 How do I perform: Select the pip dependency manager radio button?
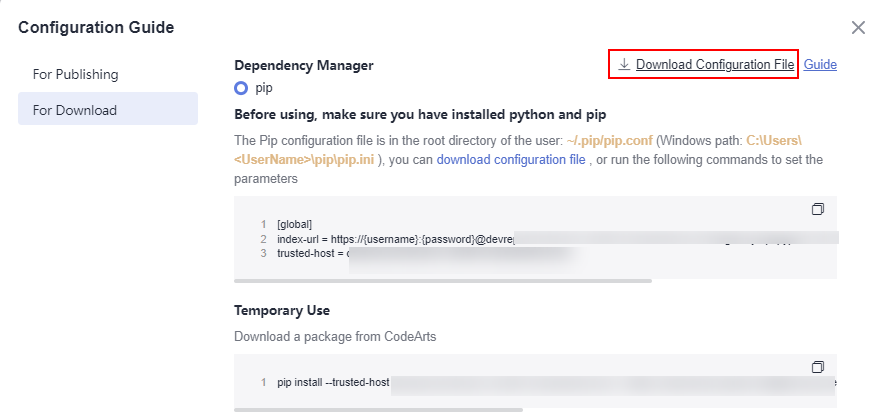click(241, 89)
